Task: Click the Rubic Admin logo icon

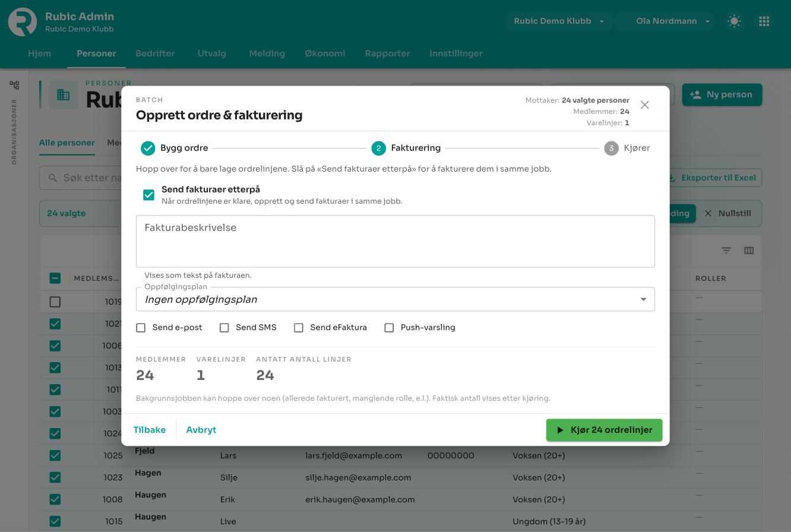Action: (23, 22)
